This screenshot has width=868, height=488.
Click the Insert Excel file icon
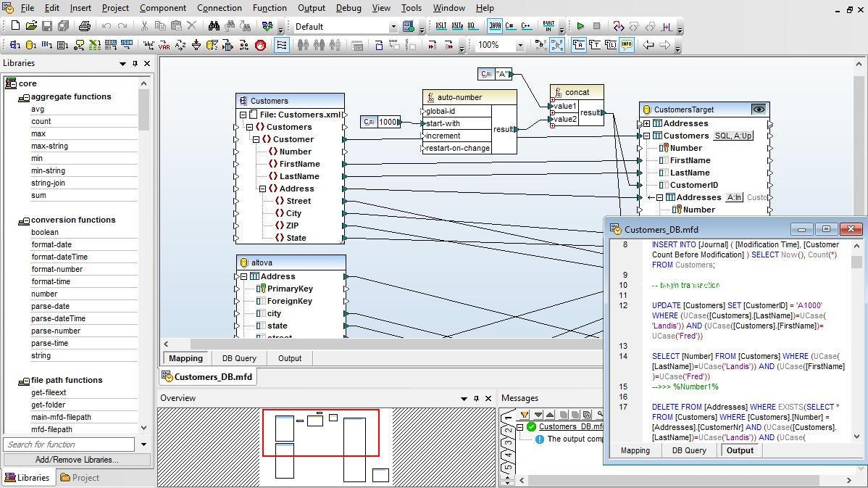[95, 45]
